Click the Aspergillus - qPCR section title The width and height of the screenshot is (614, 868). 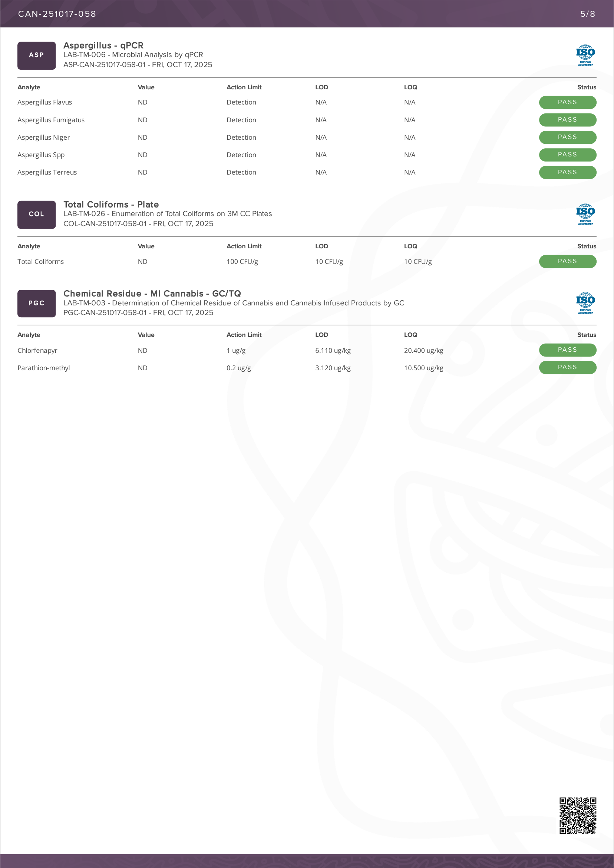[103, 45]
